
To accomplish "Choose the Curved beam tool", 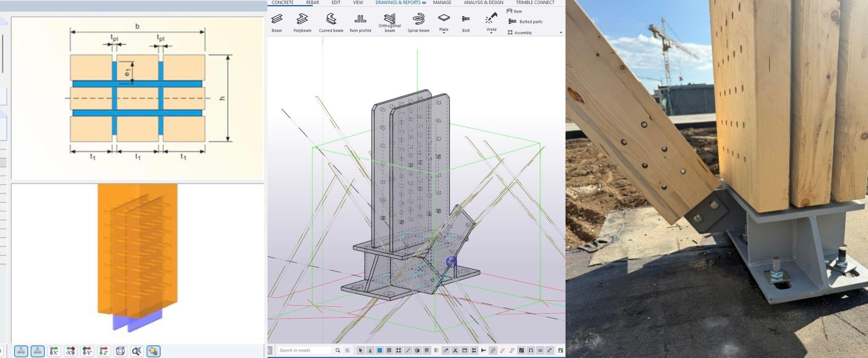I will point(331,23).
